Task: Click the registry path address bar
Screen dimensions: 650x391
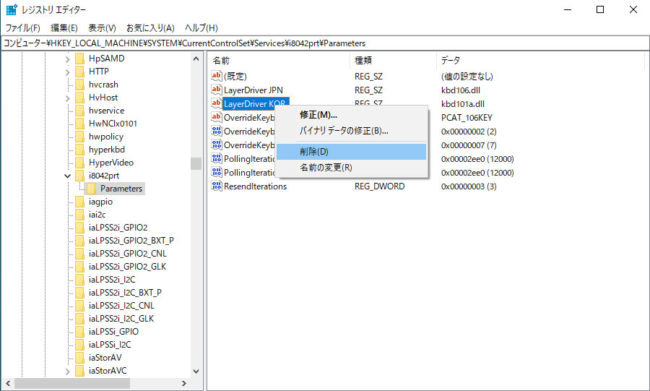Action: [x=325, y=43]
